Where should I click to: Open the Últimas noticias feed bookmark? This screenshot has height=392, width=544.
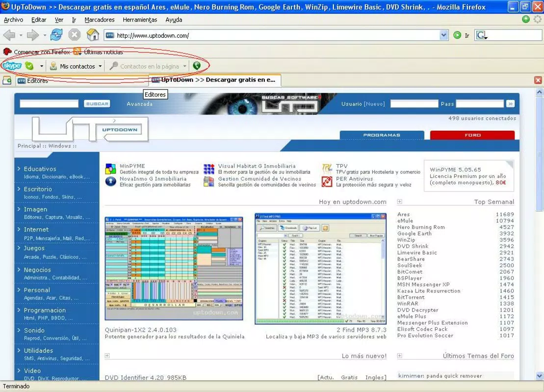coord(99,52)
